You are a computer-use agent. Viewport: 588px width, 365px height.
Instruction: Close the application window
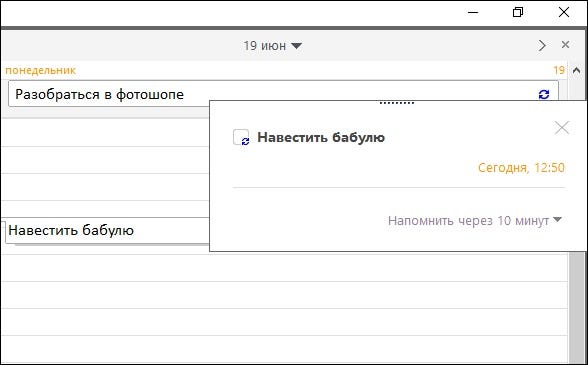point(564,12)
